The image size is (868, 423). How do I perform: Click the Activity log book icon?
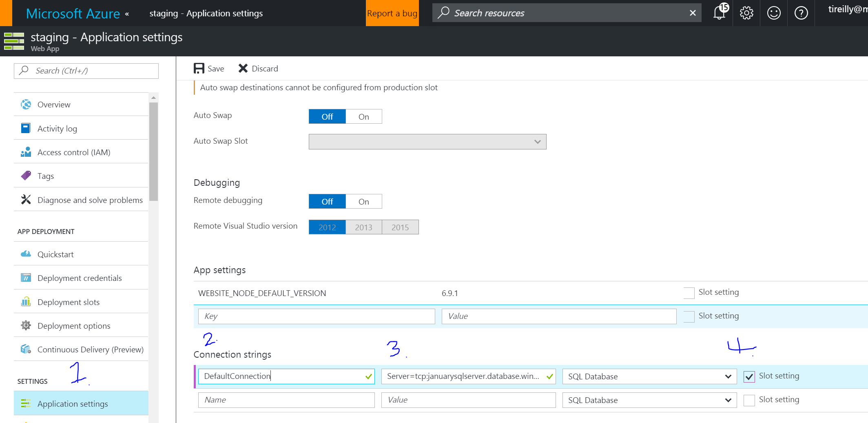[x=26, y=128]
